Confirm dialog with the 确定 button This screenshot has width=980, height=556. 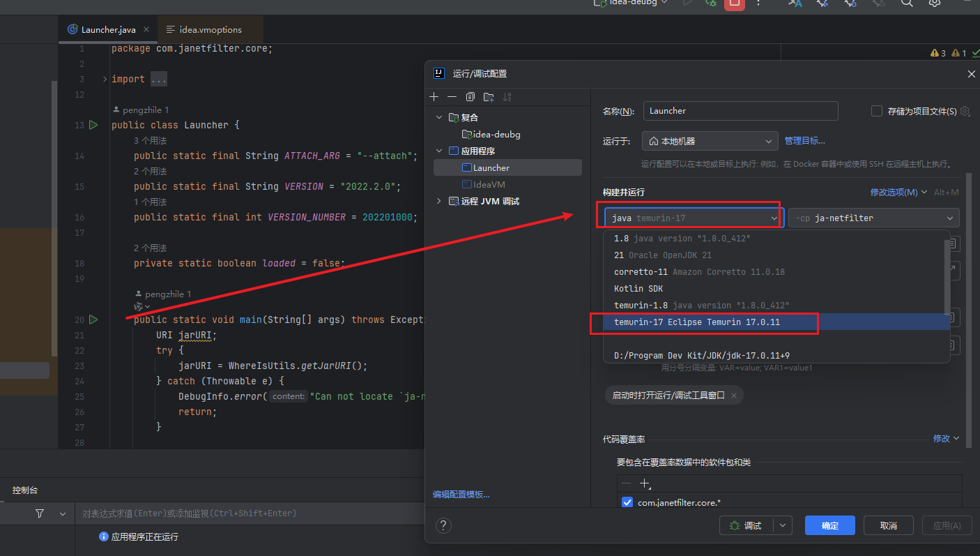tap(829, 525)
